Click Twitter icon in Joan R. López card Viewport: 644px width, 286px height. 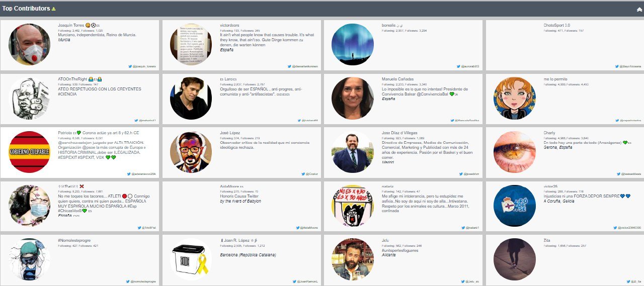click(x=294, y=281)
